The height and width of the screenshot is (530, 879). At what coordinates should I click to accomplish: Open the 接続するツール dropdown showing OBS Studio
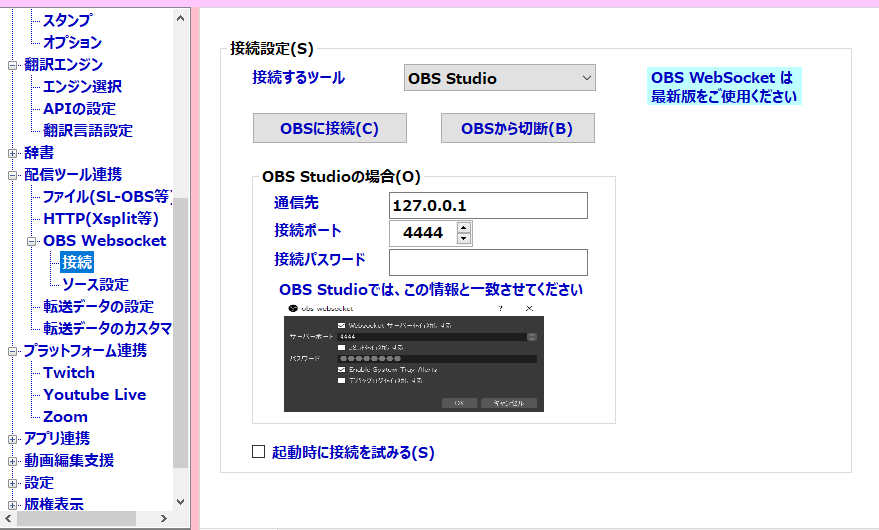coord(499,78)
